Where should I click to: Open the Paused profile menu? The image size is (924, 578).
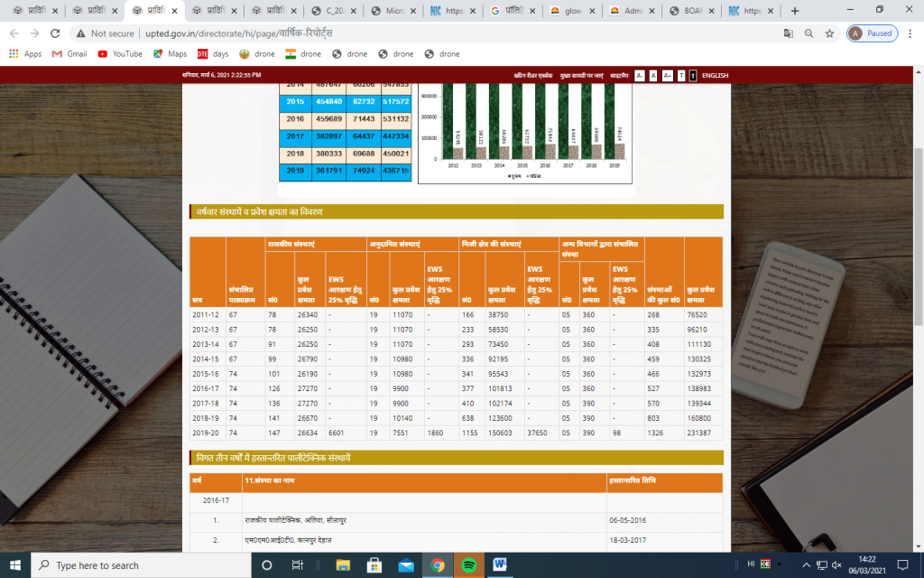pos(872,33)
